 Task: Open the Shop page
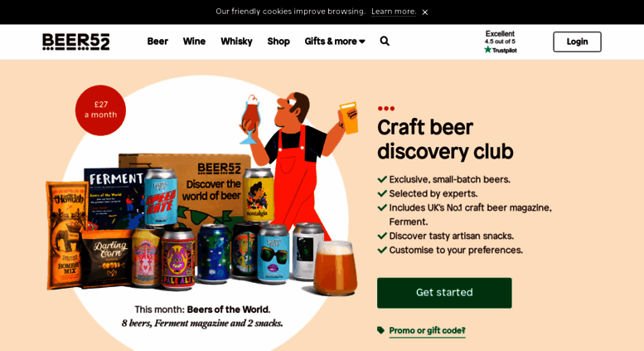coord(278,41)
